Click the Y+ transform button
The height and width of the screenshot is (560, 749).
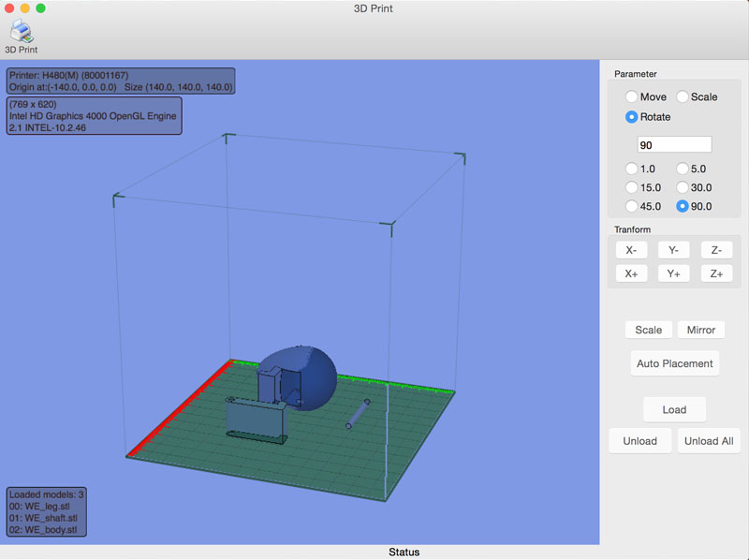point(673,273)
